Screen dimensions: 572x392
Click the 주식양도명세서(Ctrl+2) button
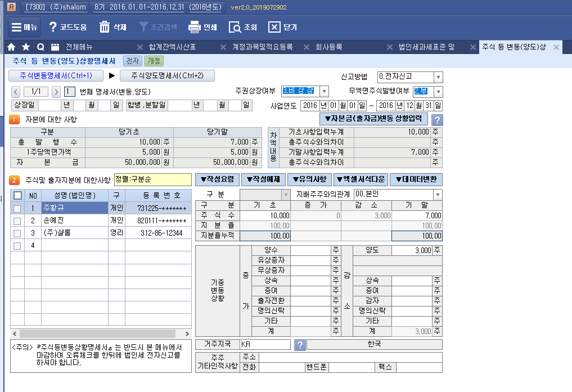tap(167, 75)
